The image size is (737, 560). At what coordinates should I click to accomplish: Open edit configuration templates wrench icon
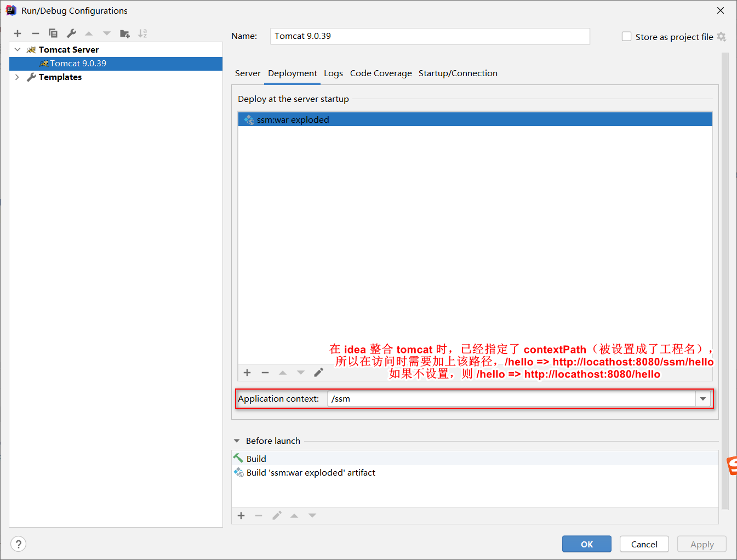point(71,33)
